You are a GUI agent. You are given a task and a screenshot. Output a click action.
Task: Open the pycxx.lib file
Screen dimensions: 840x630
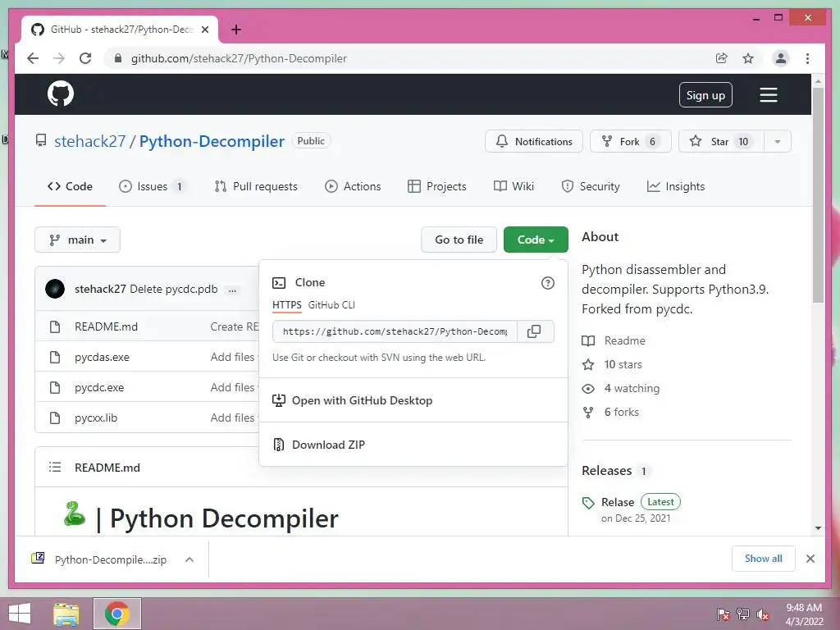click(96, 418)
